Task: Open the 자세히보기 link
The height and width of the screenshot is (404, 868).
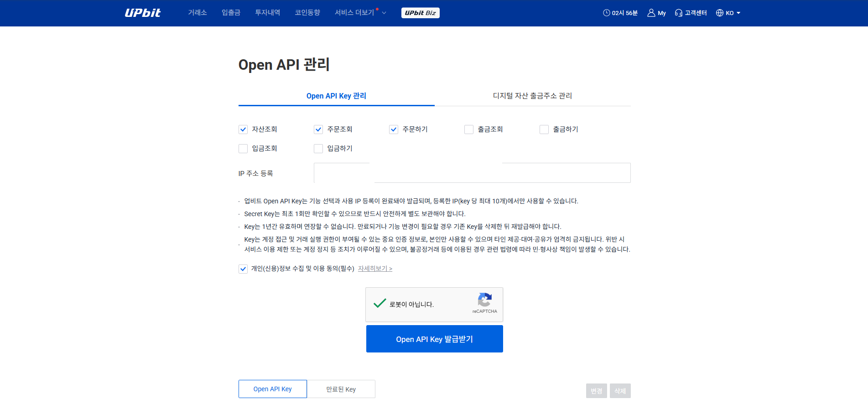Action: click(x=375, y=269)
